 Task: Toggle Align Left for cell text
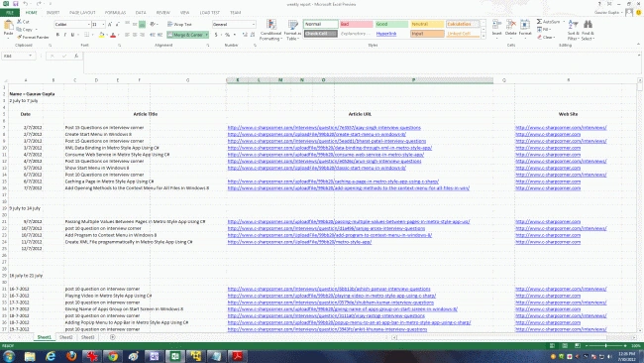tap(128, 35)
